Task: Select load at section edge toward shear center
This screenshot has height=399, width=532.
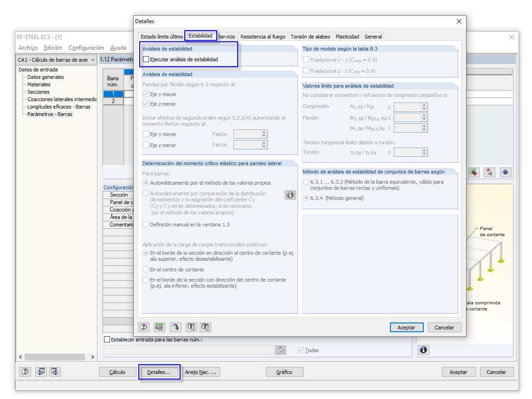Action: [x=146, y=253]
